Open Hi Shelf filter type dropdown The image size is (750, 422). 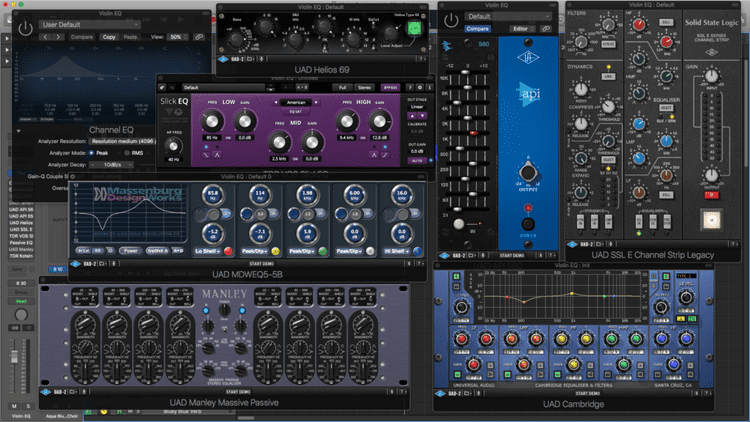pyautogui.click(x=397, y=251)
